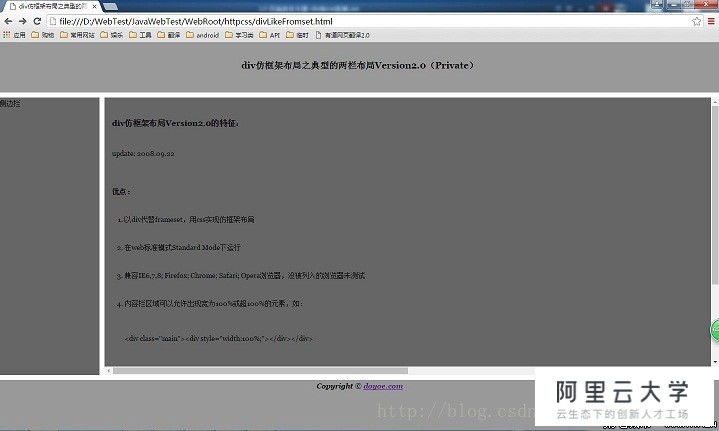Image resolution: width=719 pixels, height=431 pixels.
Task: Click the div class="main" code sample
Action: (219, 338)
